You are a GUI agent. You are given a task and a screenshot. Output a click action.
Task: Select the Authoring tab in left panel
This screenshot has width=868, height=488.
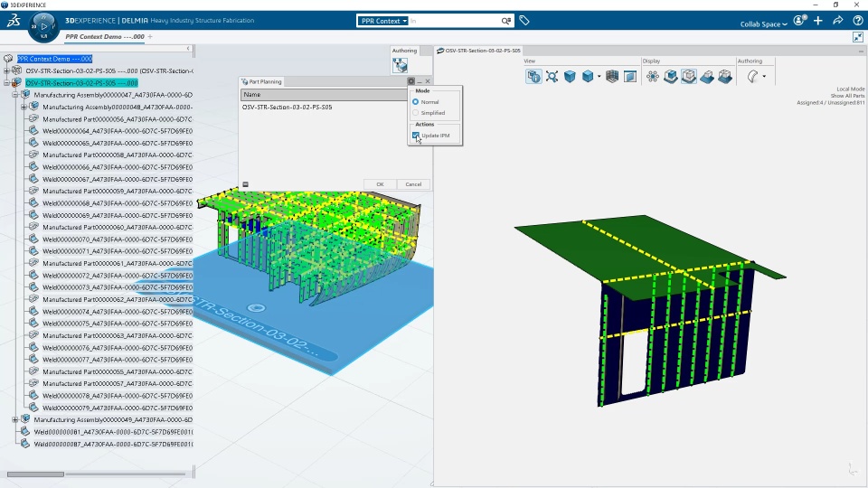pyautogui.click(x=405, y=51)
